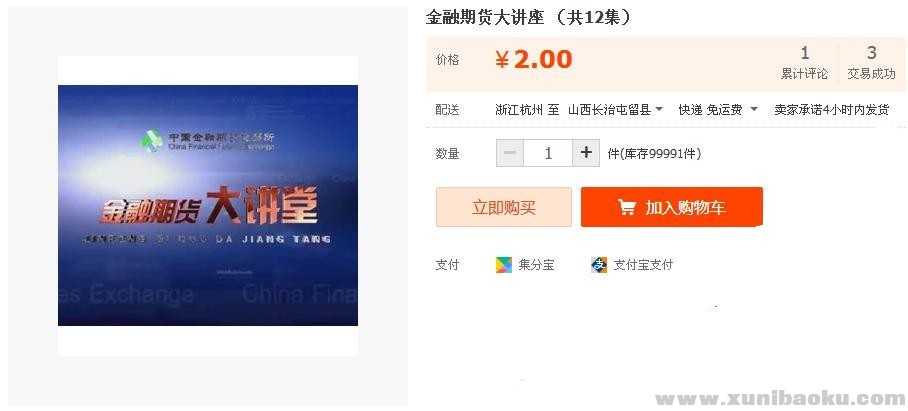Click the exchange logo in product image
Viewport: 908px width, 411px height.
coord(152,140)
